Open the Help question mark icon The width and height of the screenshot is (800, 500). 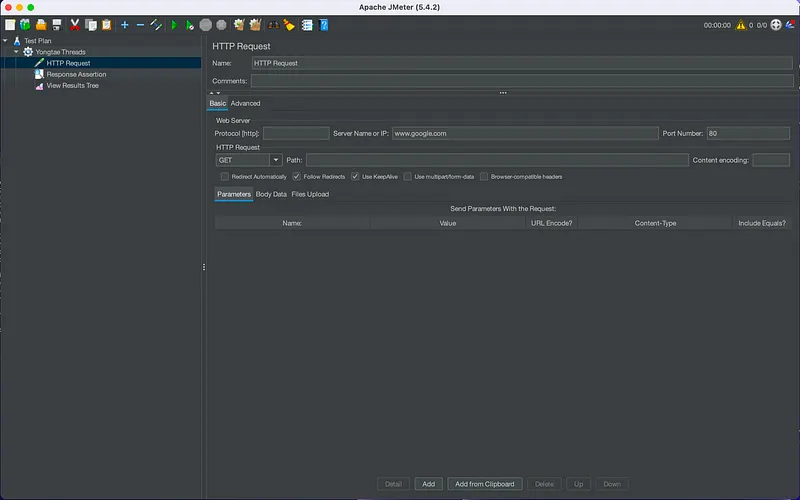coord(323,24)
